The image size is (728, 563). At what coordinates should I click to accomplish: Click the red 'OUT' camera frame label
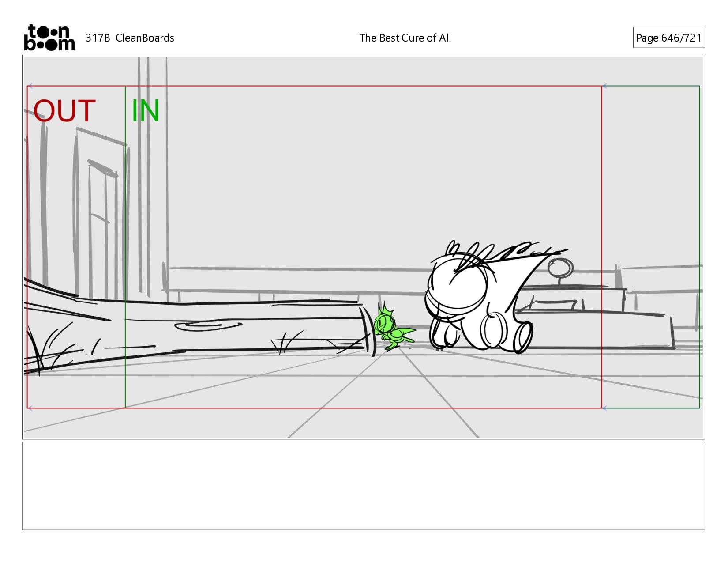coord(64,111)
